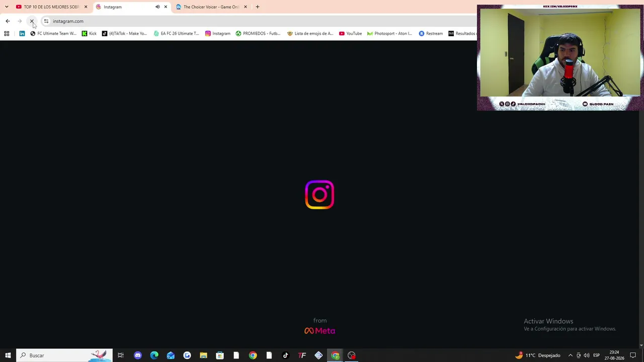Open the EA FC 26 Ultimate T... bookmark

177,34
